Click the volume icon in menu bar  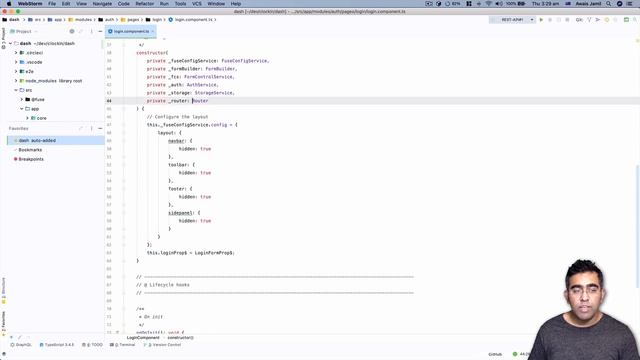click(499, 4)
